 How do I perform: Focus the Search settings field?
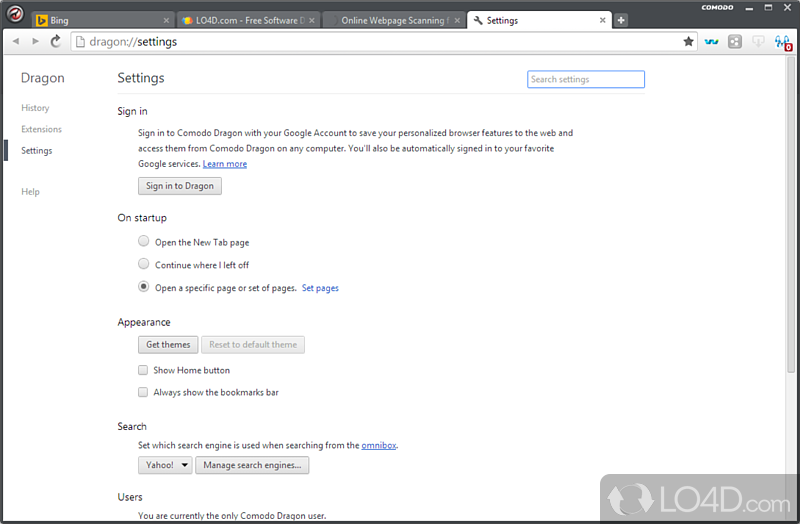pyautogui.click(x=586, y=79)
